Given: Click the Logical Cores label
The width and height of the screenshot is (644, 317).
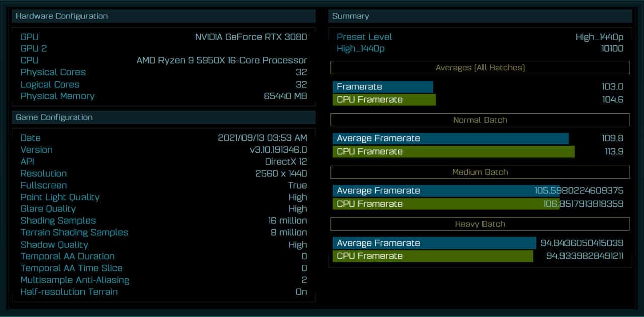Looking at the screenshot, I should (50, 85).
